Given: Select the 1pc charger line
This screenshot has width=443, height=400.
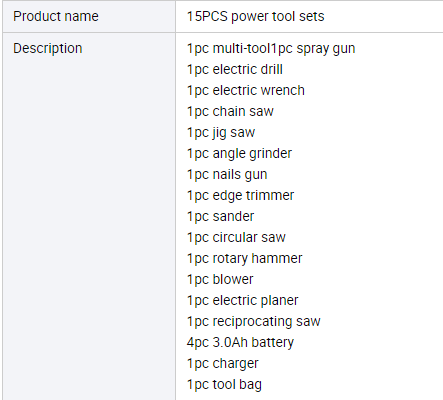Looking at the screenshot, I should [x=222, y=364].
